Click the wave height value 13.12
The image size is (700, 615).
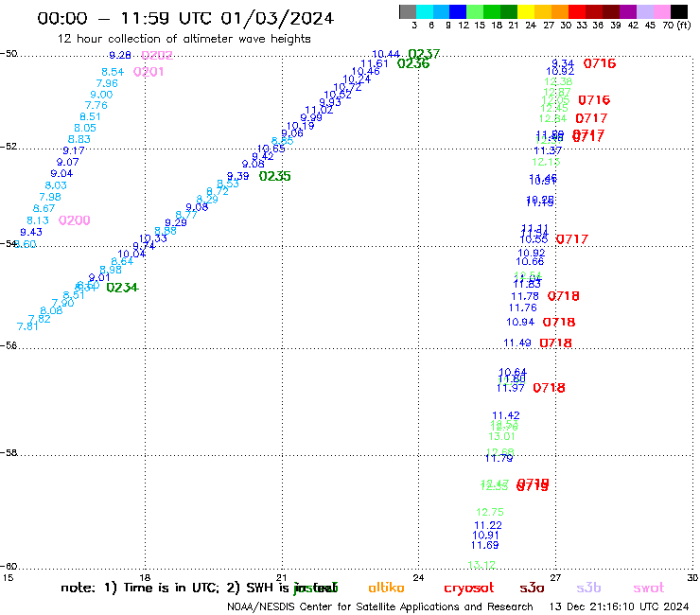coord(481,565)
